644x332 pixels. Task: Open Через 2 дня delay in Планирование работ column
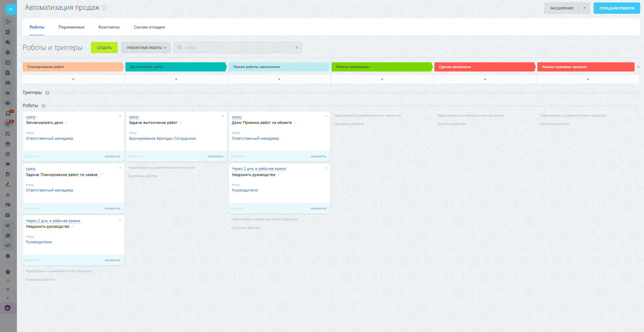coord(53,221)
